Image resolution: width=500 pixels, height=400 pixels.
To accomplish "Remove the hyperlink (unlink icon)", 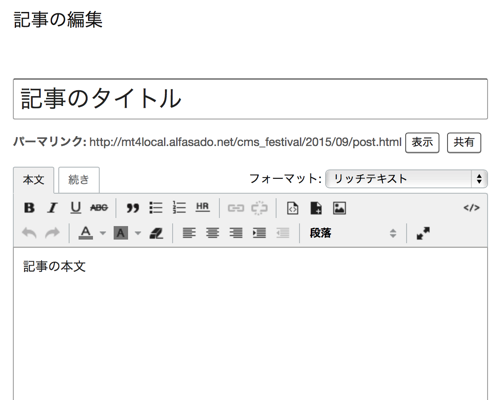I will 259,208.
